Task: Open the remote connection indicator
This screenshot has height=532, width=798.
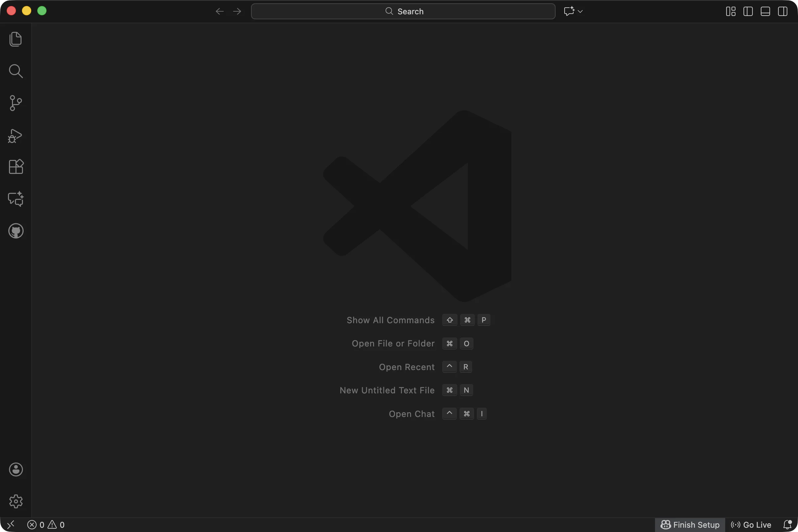Action: (10, 524)
